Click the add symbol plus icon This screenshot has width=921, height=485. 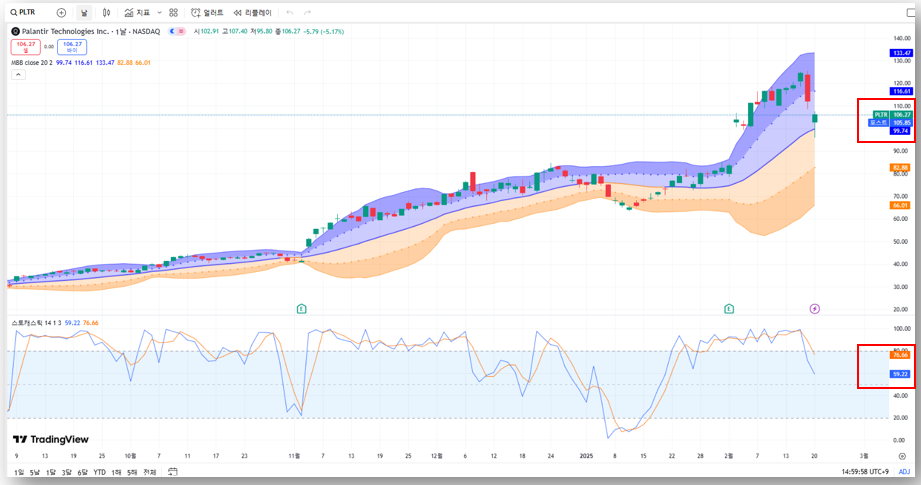pyautogui.click(x=61, y=12)
